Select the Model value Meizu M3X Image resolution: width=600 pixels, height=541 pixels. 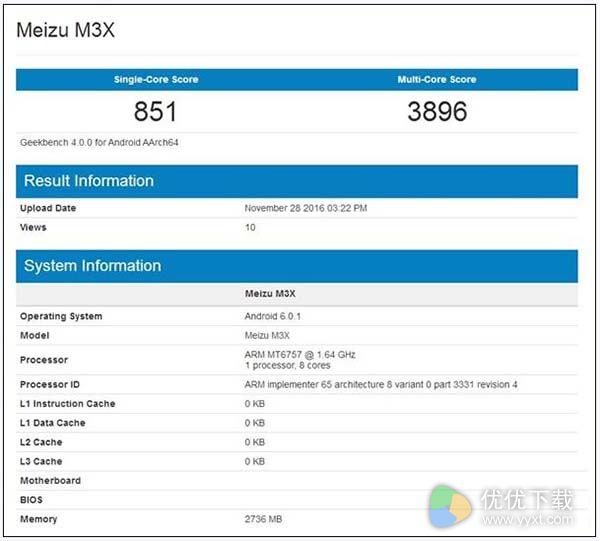[267, 336]
